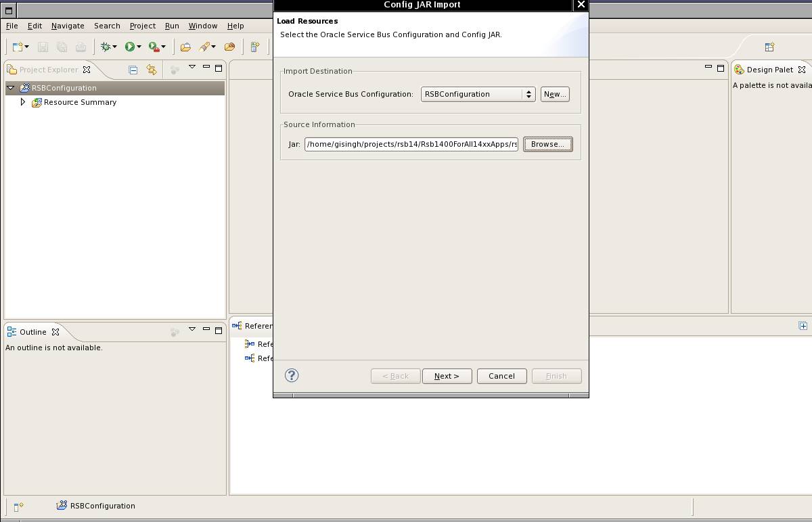
Task: Maximize the editor area
Action: point(721,68)
